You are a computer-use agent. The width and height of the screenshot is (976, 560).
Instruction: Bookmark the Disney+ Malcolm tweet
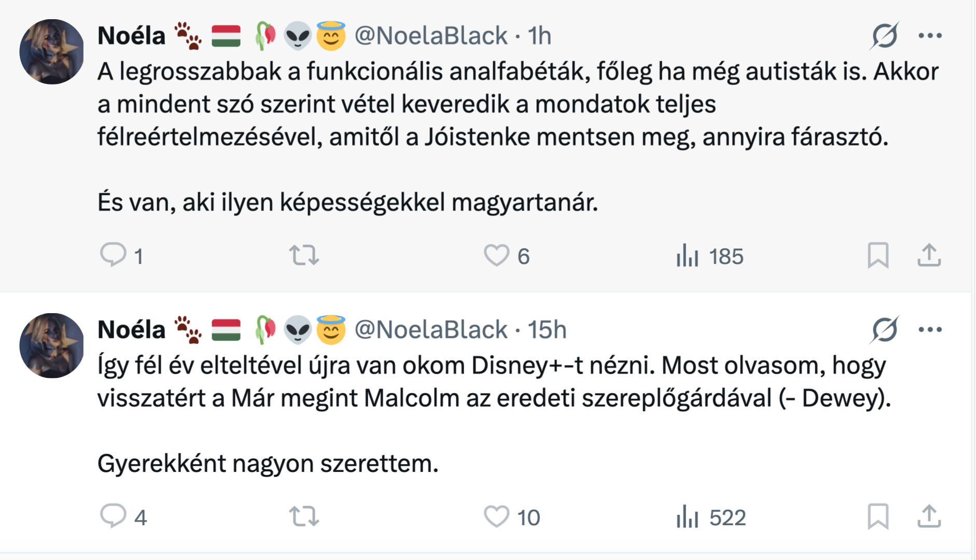877,516
